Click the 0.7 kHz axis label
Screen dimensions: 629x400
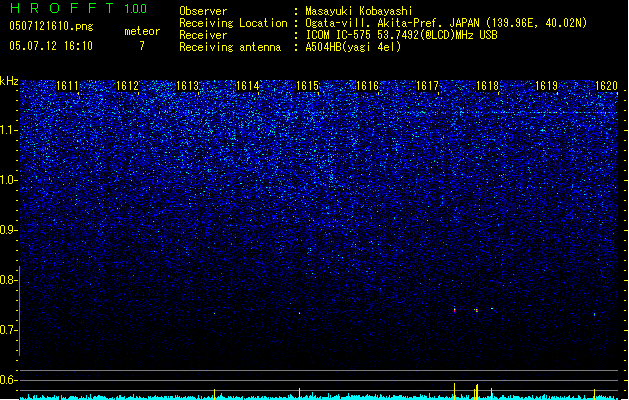8,330
